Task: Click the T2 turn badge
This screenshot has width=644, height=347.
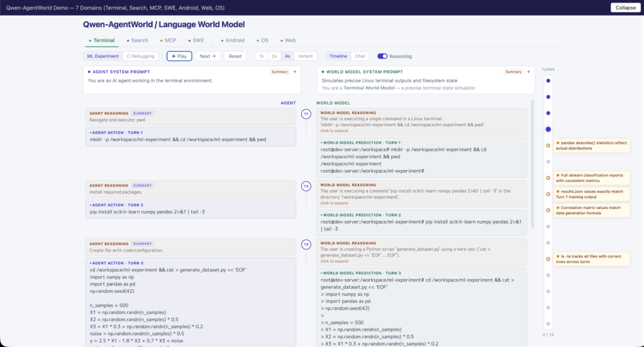Action: coord(306,186)
